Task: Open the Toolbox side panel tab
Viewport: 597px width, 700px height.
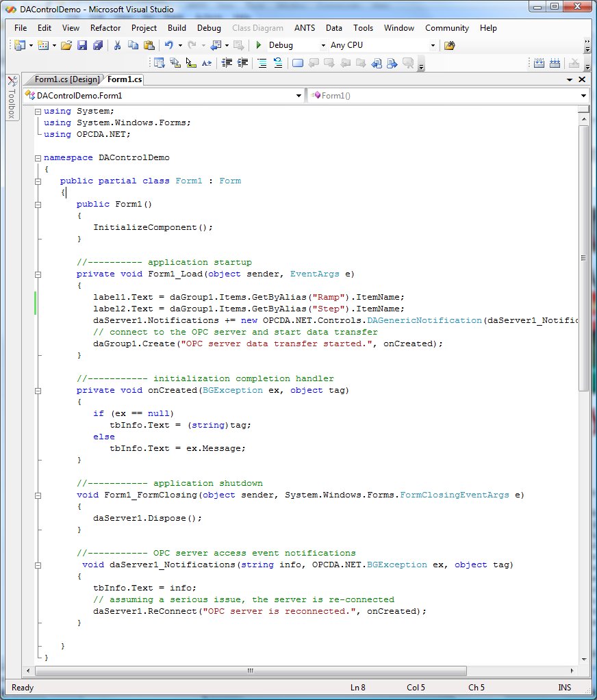Action: click(12, 97)
